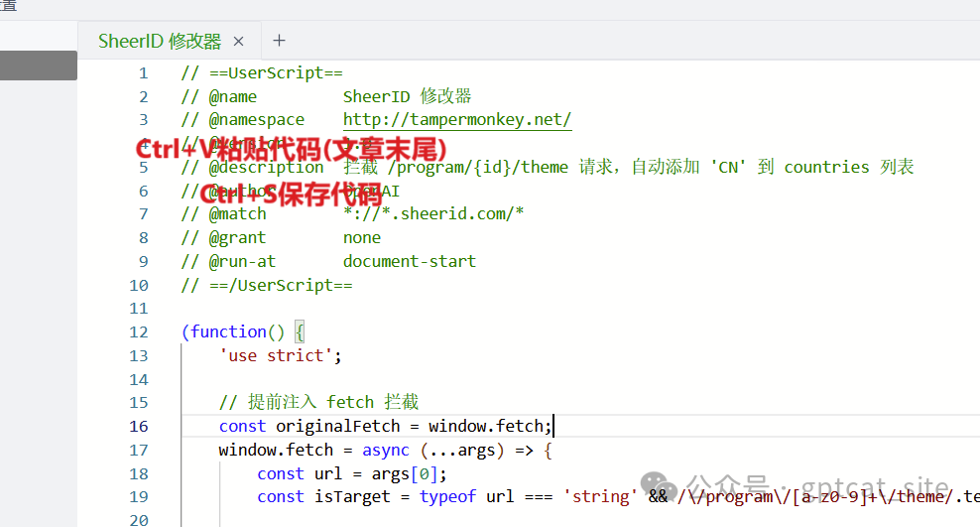Click the '(function() {' line
The height and width of the screenshot is (527, 980).
tap(242, 331)
